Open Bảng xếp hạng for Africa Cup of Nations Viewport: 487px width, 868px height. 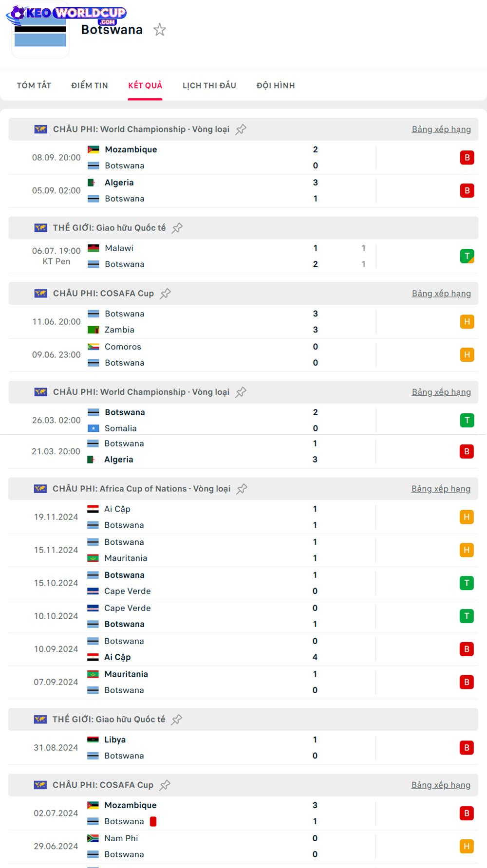(x=441, y=489)
